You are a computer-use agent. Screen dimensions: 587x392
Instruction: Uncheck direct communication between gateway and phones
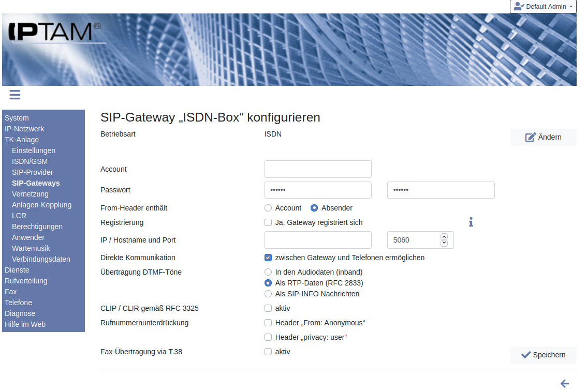click(268, 258)
